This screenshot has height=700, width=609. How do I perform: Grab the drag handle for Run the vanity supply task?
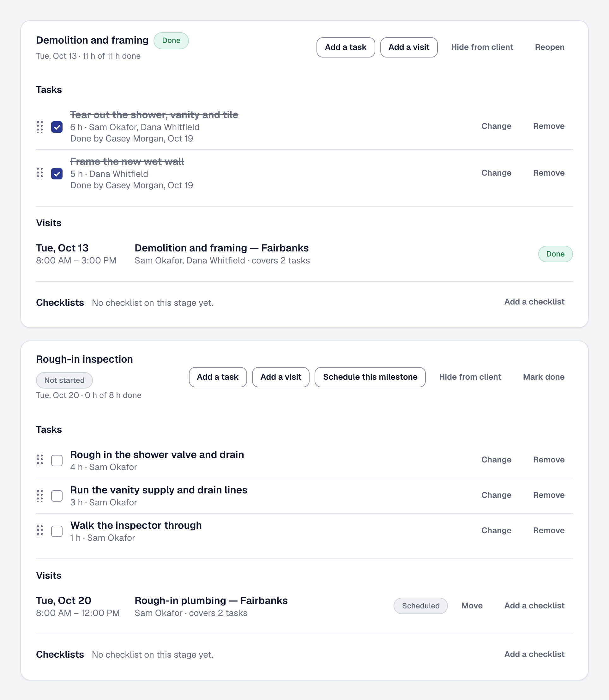point(40,496)
